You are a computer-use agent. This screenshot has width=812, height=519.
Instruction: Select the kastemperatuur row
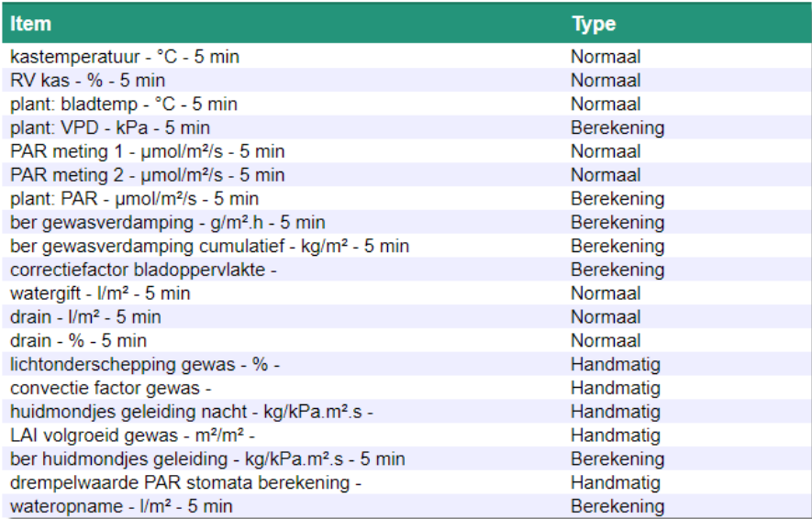click(x=125, y=57)
